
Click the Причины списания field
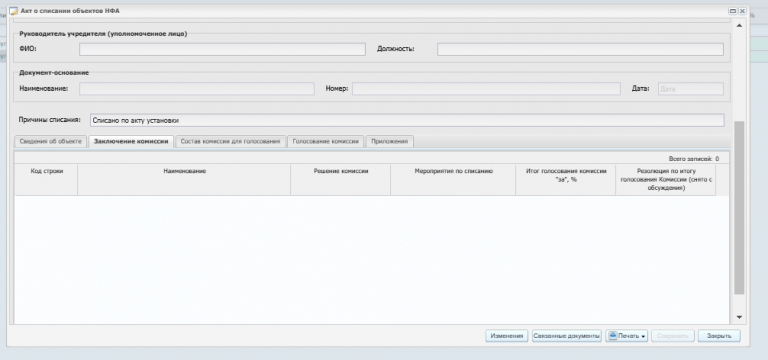tap(407, 120)
